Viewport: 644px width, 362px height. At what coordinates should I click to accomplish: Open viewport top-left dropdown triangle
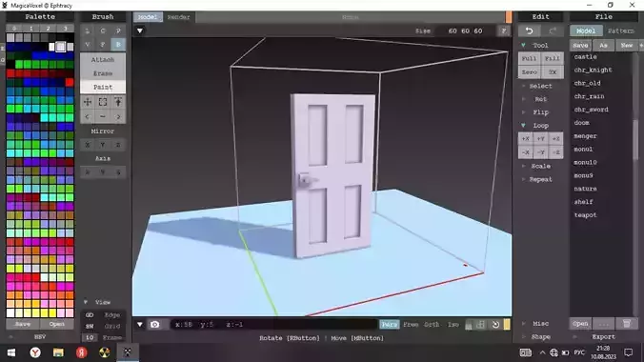(x=140, y=30)
